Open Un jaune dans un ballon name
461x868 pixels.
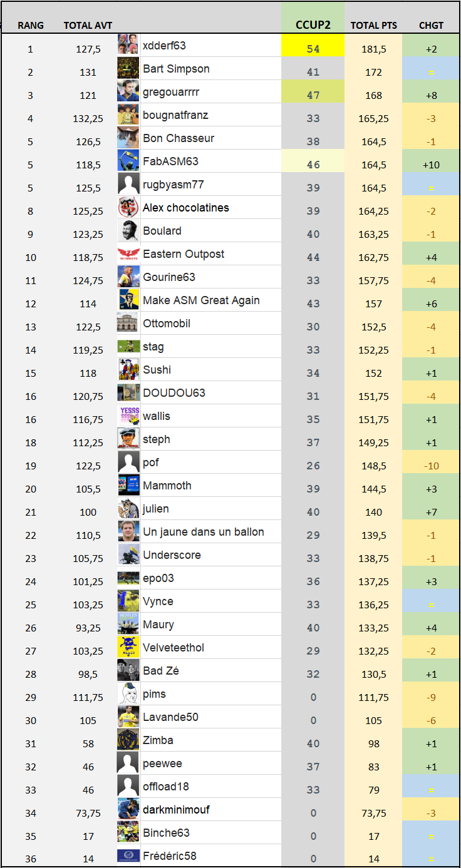click(x=204, y=532)
